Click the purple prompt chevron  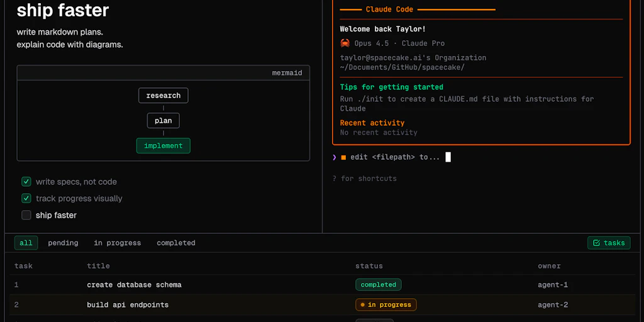[x=335, y=157]
